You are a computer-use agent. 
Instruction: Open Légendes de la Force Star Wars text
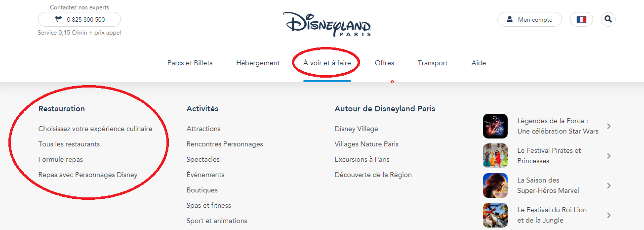point(558,126)
